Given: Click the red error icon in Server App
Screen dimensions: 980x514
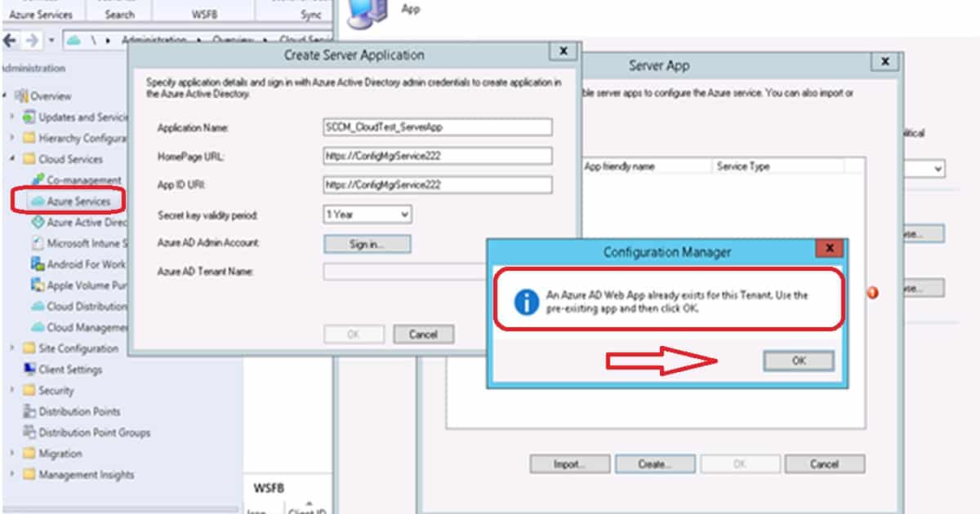Looking at the screenshot, I should pyautogui.click(x=872, y=293).
